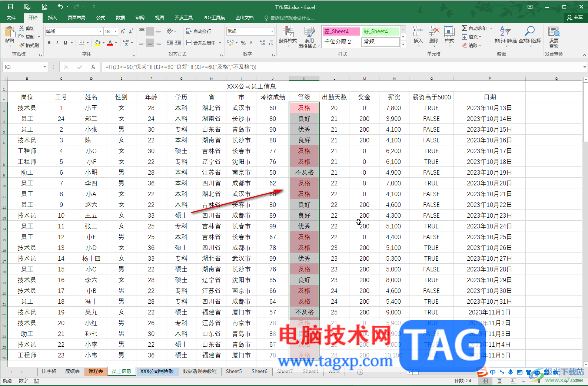Expand the Name Box dropdown for K3
The width and height of the screenshot is (588, 386).
[44, 67]
